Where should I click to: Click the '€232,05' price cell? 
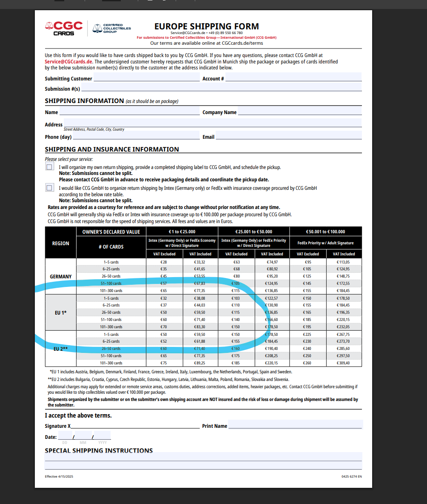coord(343,327)
